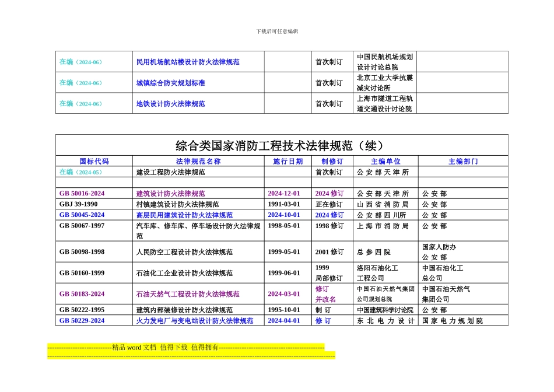Click the 施行日期 column header

click(x=288, y=161)
